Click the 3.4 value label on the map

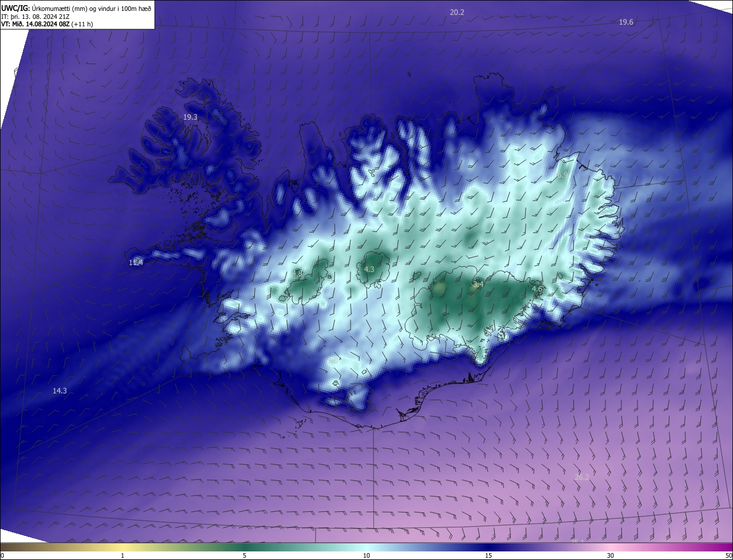tap(478, 285)
